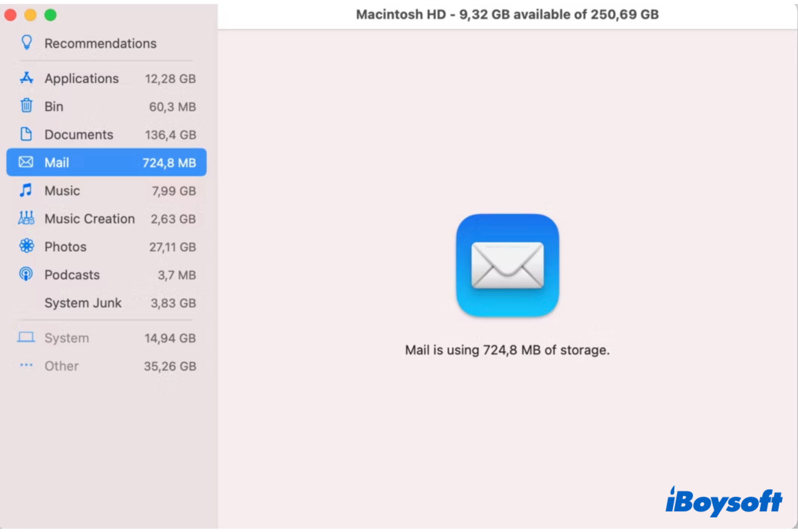Click the Recommendations lightbulb icon
This screenshot has width=798, height=532.
coord(27,43)
